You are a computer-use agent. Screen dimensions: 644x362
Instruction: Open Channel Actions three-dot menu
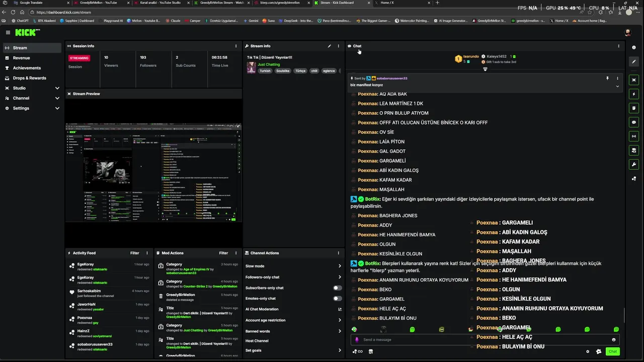[338, 253]
